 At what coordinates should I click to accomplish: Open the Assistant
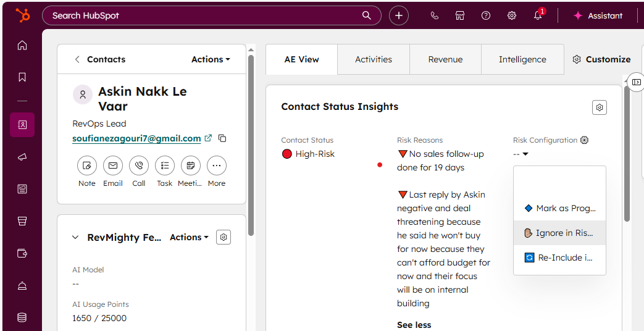pyautogui.click(x=598, y=15)
